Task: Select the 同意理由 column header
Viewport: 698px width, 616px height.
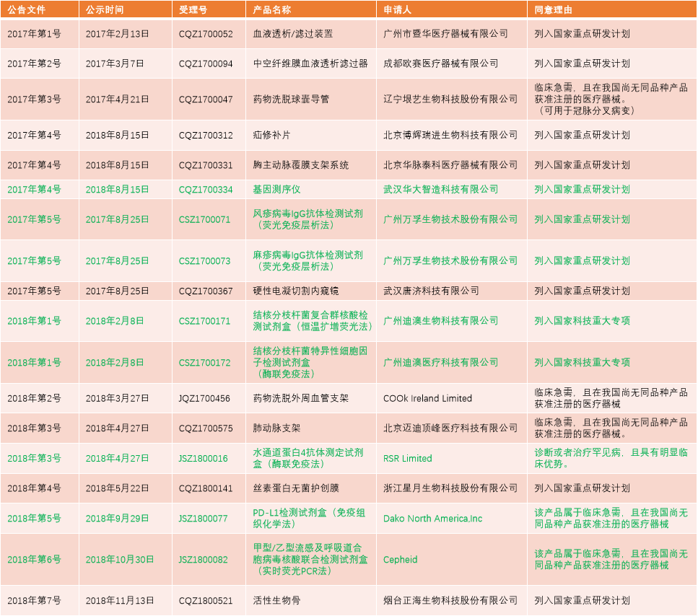Action: coord(553,10)
